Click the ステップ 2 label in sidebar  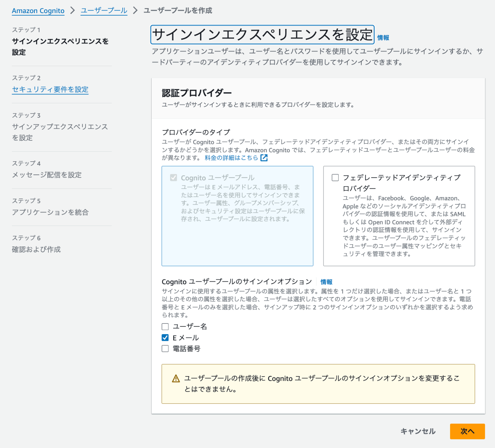coord(26,78)
